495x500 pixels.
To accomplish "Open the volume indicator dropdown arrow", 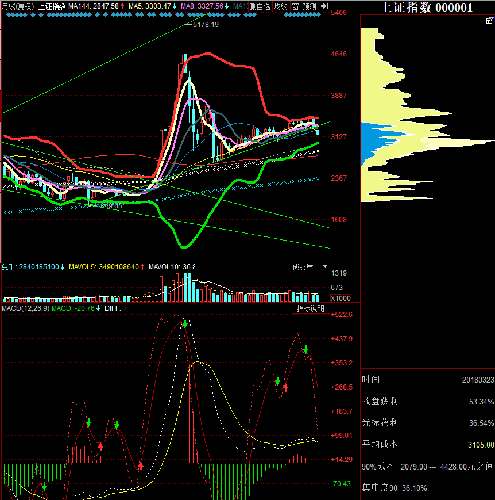I will [x=325, y=267].
